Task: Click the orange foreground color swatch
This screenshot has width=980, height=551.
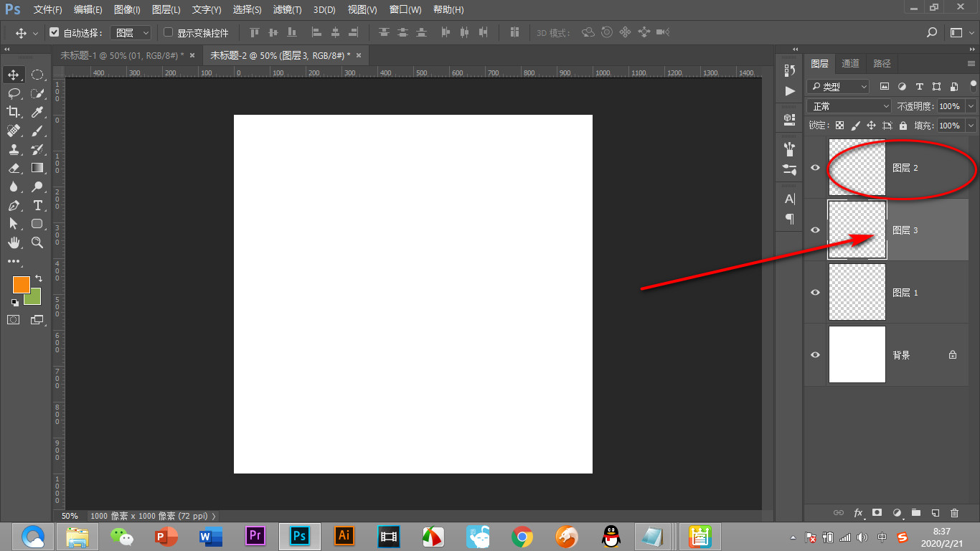Action: coord(21,284)
